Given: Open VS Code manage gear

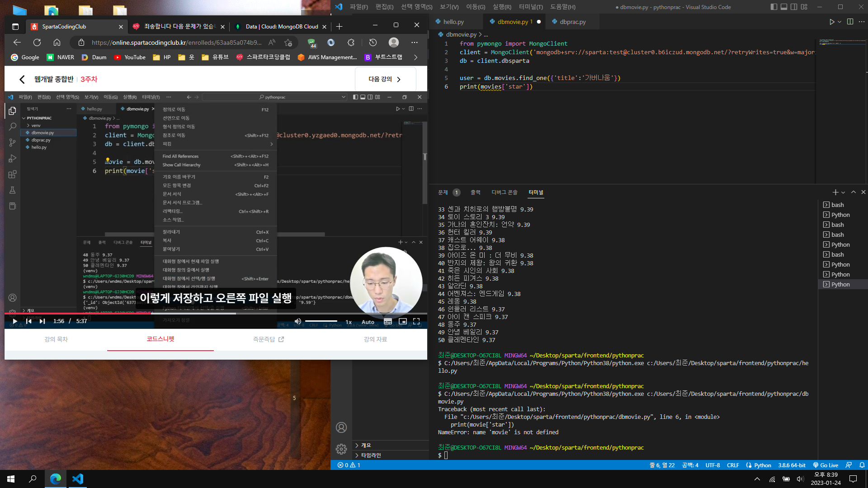Looking at the screenshot, I should (341, 449).
